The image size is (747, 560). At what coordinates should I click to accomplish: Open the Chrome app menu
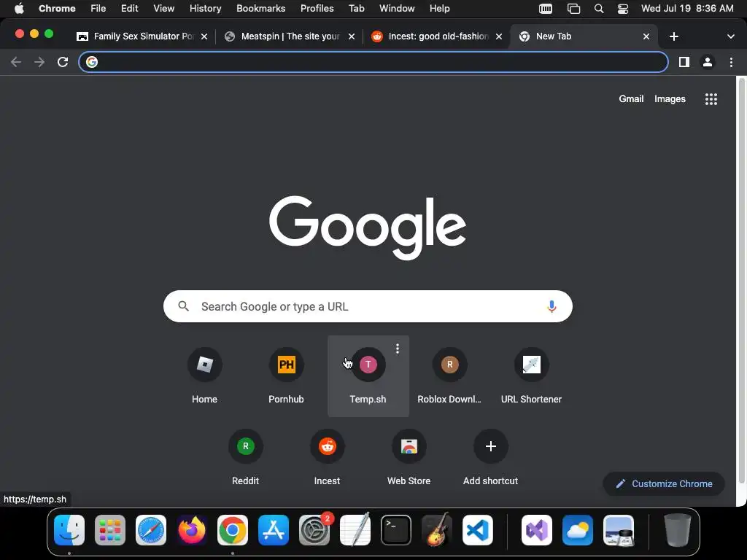click(57, 9)
